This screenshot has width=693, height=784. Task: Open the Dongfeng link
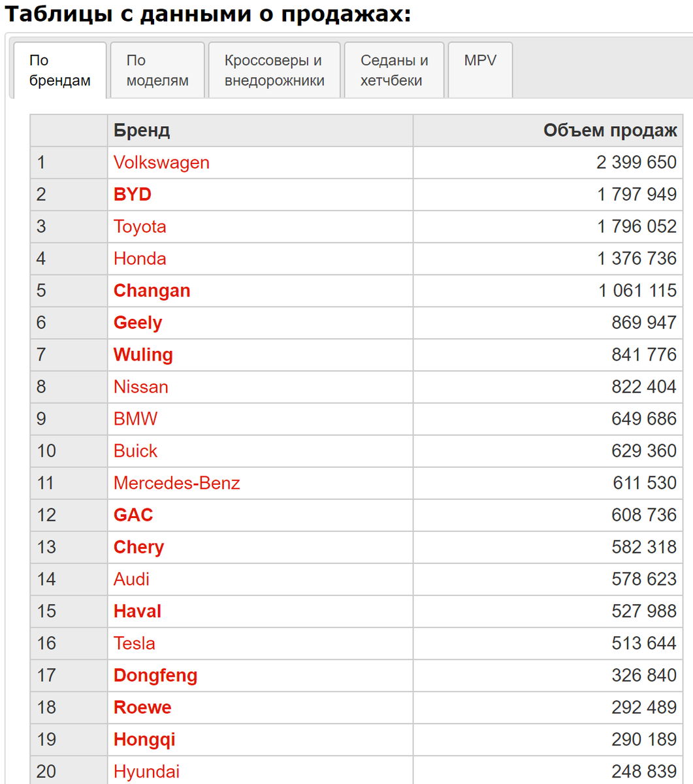(155, 675)
